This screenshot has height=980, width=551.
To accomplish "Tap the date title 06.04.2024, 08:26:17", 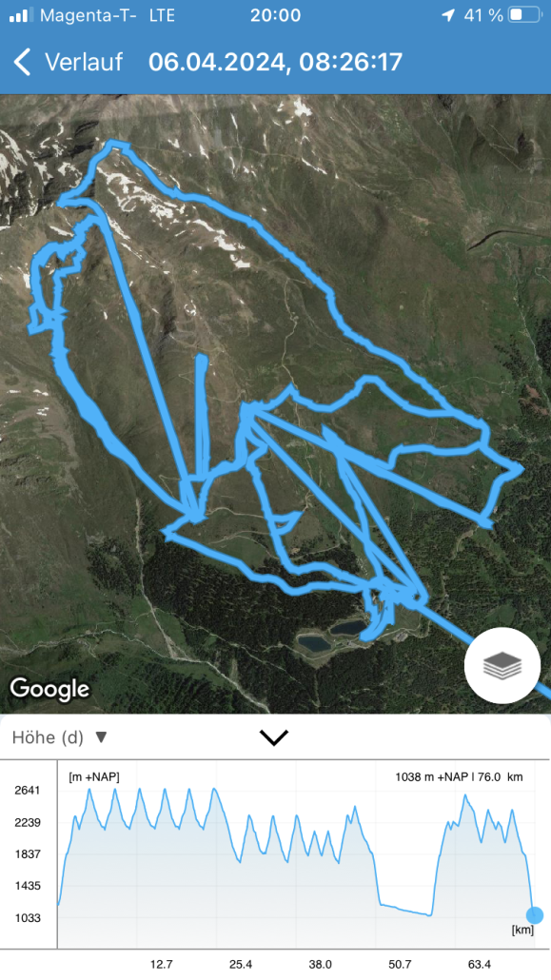I will coord(275,63).
